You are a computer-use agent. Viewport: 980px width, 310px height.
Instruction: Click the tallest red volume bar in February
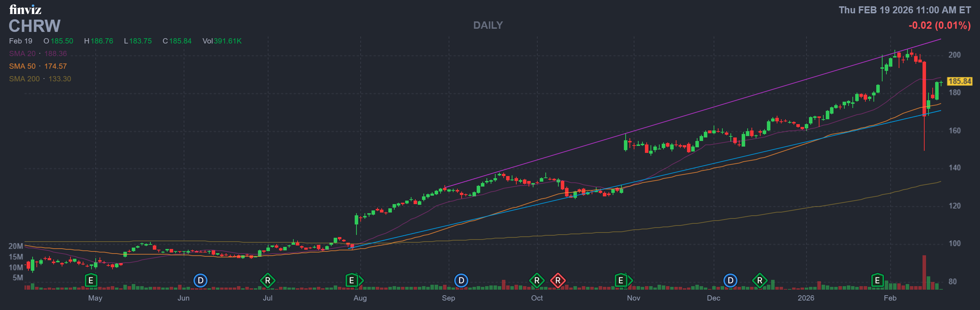pos(924,272)
